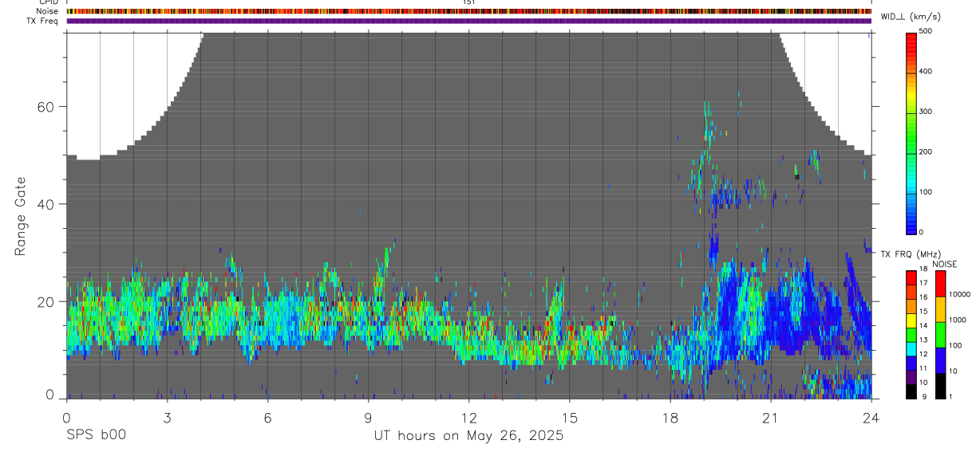980x452 pixels.
Task: Click the 18 tick on TX FRQ legend
Action: [x=925, y=269]
